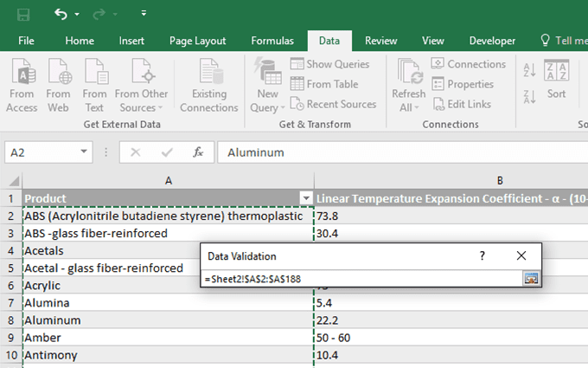The image size is (588, 368).
Task: Select the Aluminum cell in row 8
Action: (x=168, y=320)
